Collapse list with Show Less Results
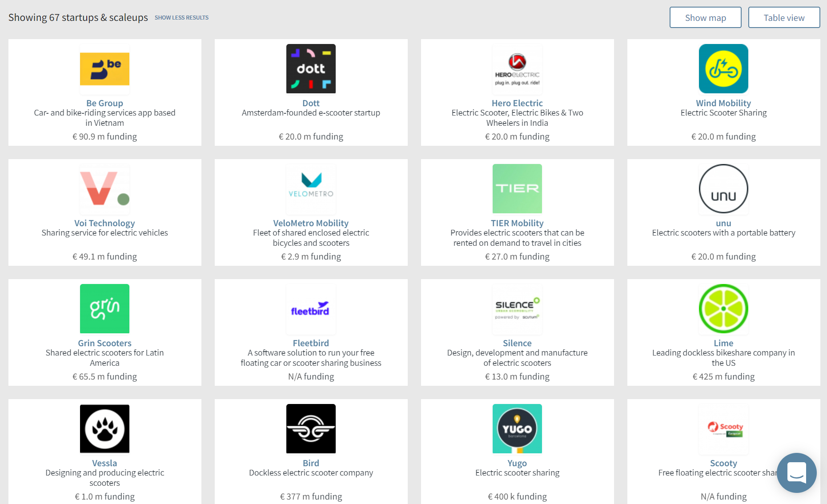 [181, 18]
